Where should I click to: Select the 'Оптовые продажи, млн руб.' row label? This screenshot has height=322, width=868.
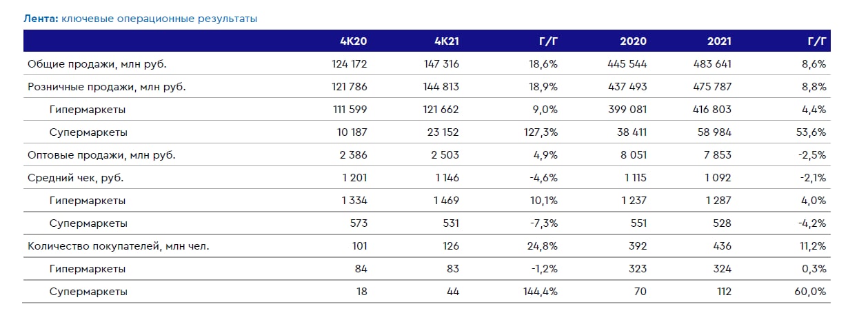click(x=101, y=155)
